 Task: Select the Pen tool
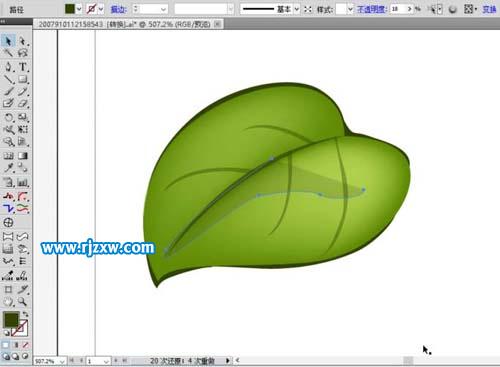pyautogui.click(x=8, y=66)
